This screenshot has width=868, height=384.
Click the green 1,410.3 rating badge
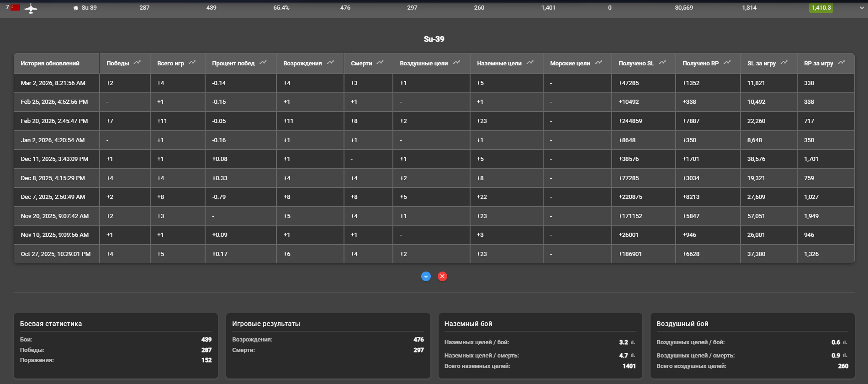point(821,8)
